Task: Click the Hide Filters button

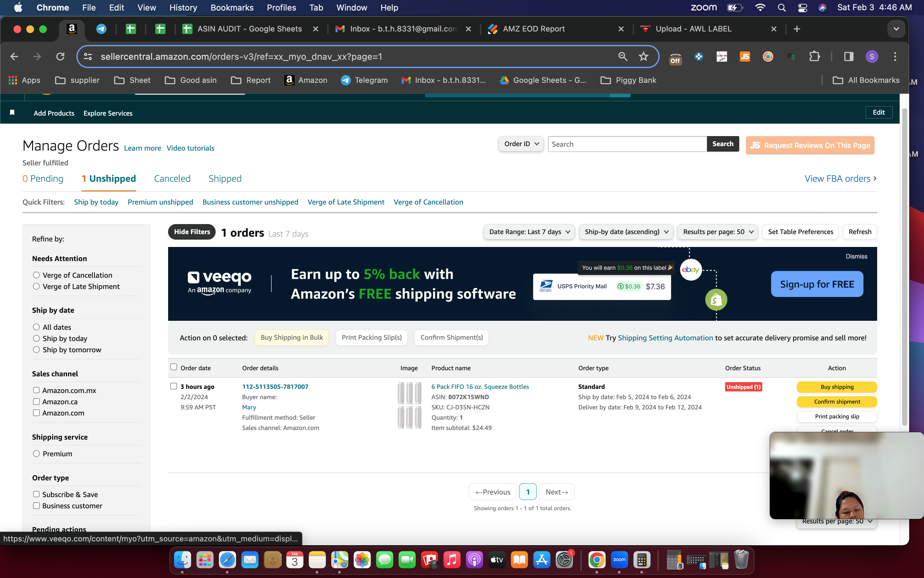Action: coord(192,232)
